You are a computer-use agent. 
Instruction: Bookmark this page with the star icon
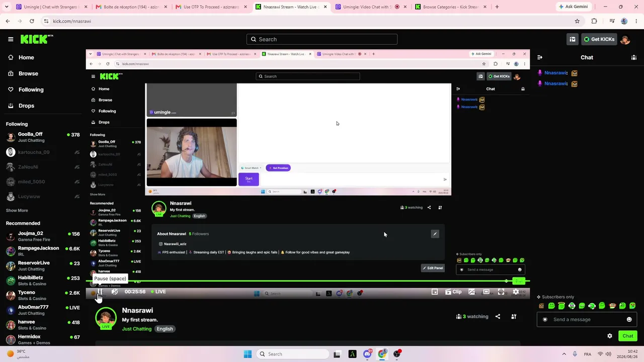point(577,21)
